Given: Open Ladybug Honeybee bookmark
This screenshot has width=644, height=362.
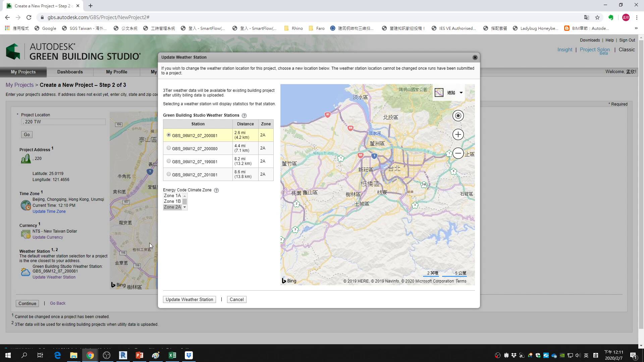Looking at the screenshot, I should tap(536, 28).
